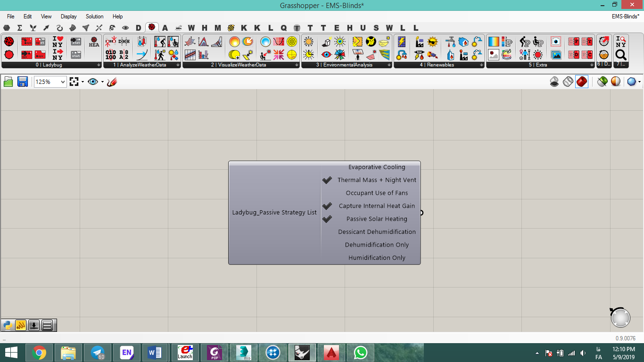Open the Solution menu
Image resolution: width=644 pixels, height=362 pixels.
click(94, 16)
